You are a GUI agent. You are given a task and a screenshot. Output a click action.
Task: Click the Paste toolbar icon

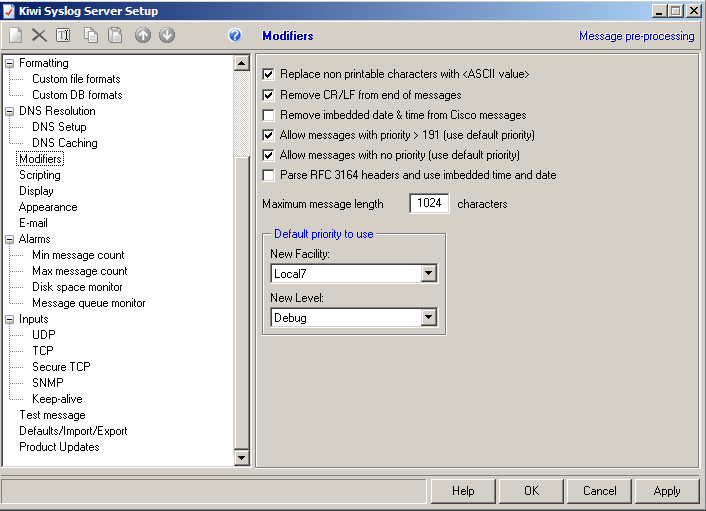[115, 35]
